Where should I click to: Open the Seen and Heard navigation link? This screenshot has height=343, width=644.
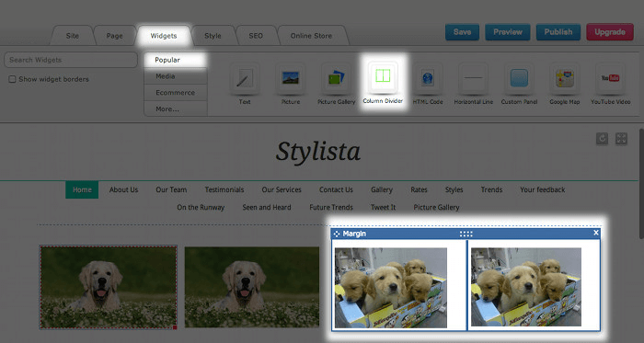point(267,207)
